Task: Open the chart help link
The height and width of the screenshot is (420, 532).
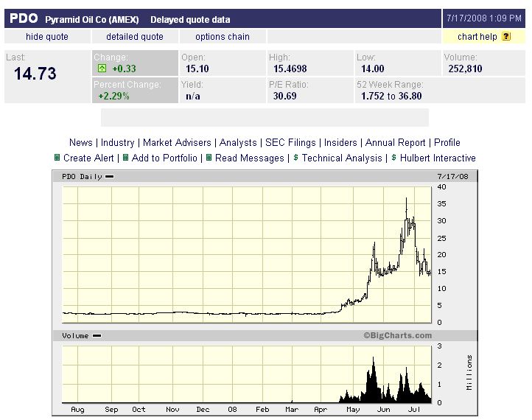Action: [x=477, y=37]
